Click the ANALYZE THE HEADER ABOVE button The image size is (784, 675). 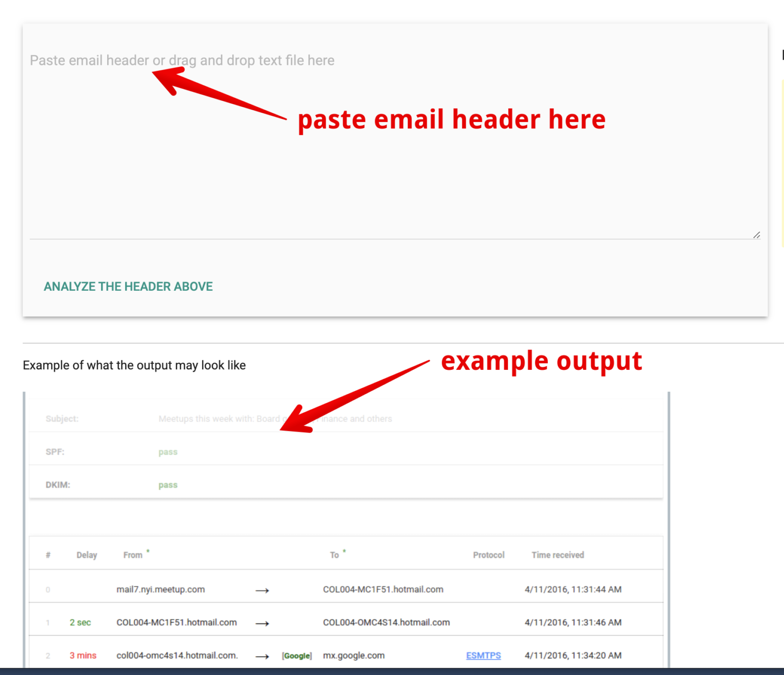(x=128, y=286)
